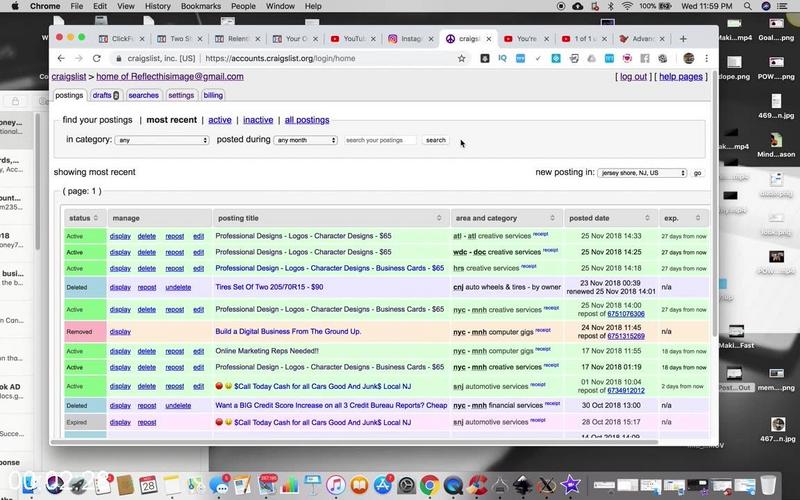Image resolution: width=800 pixels, height=500 pixels.
Task: Open Keynote from the Dock
Action: 312,484
